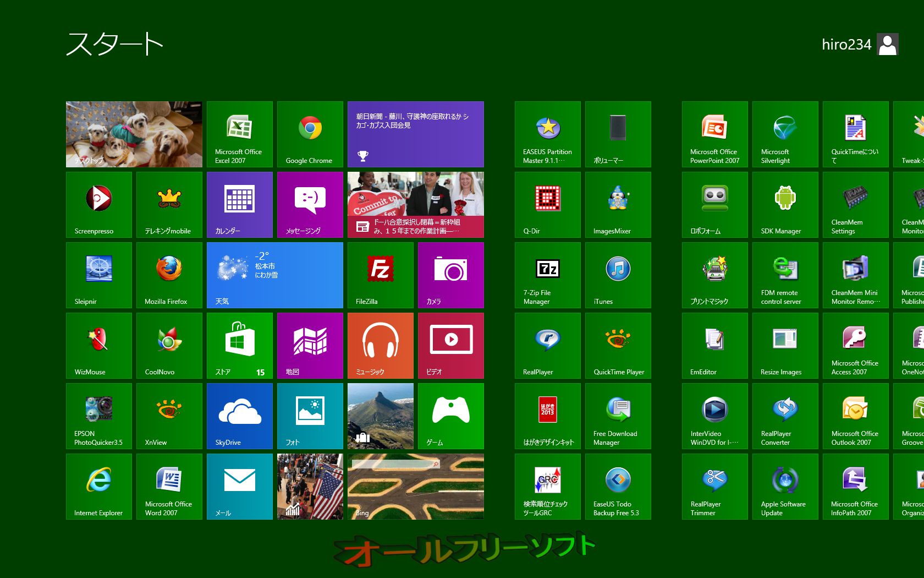924x578 pixels.
Task: Open FDM remote control server tile
Action: point(785,275)
